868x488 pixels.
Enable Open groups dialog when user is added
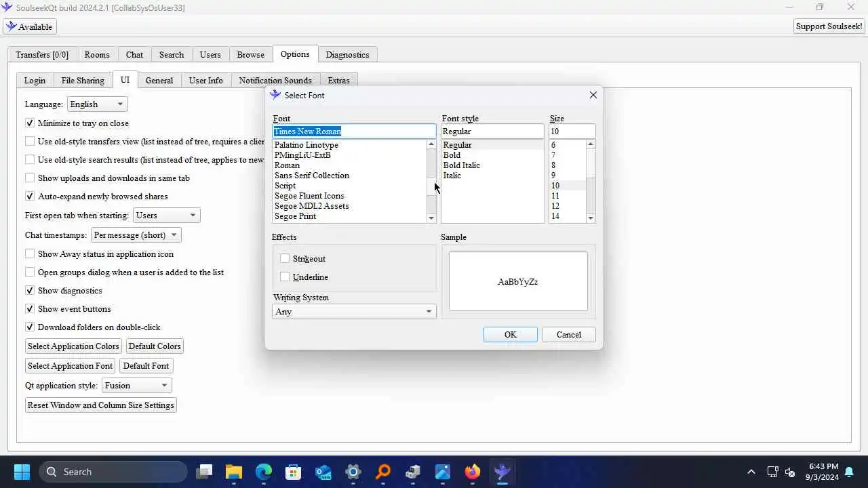(30, 272)
